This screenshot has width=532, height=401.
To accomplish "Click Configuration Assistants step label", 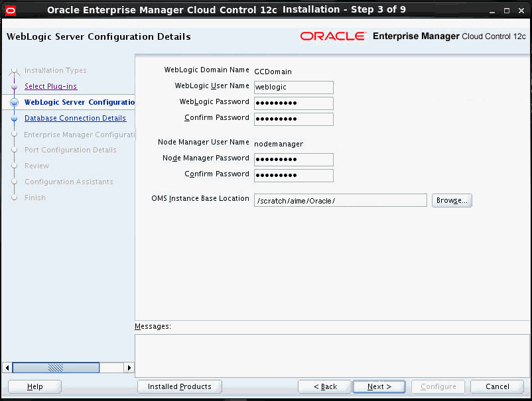I will (x=69, y=182).
